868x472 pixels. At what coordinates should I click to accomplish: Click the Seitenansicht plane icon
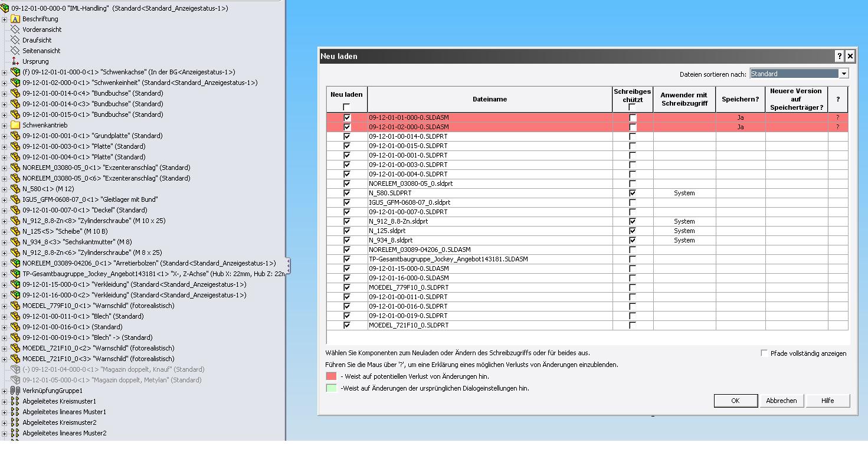(15, 51)
